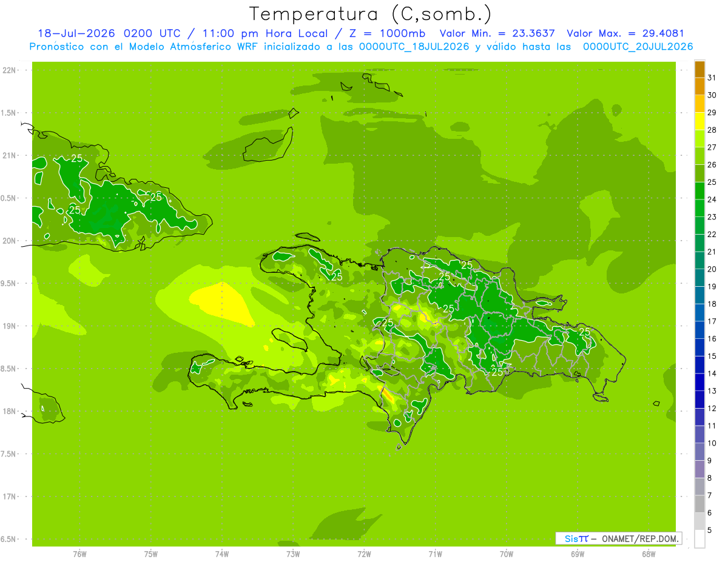Click the legend value '30'
This screenshot has width=728, height=562.
point(712,95)
